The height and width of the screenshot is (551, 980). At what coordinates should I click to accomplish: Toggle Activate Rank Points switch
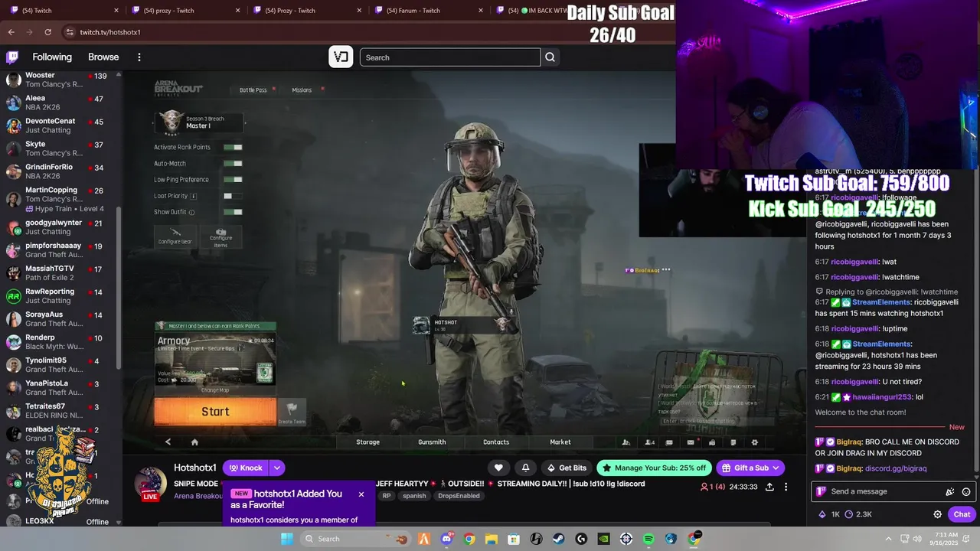coord(233,147)
